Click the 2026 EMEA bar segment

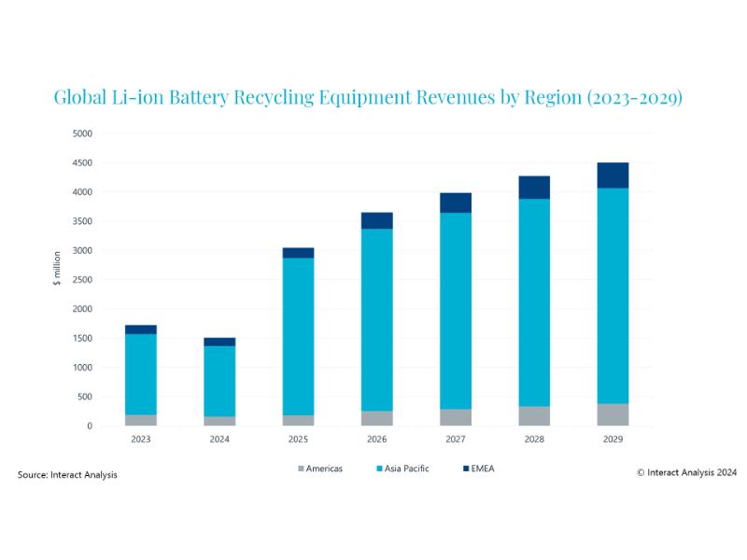(376, 220)
